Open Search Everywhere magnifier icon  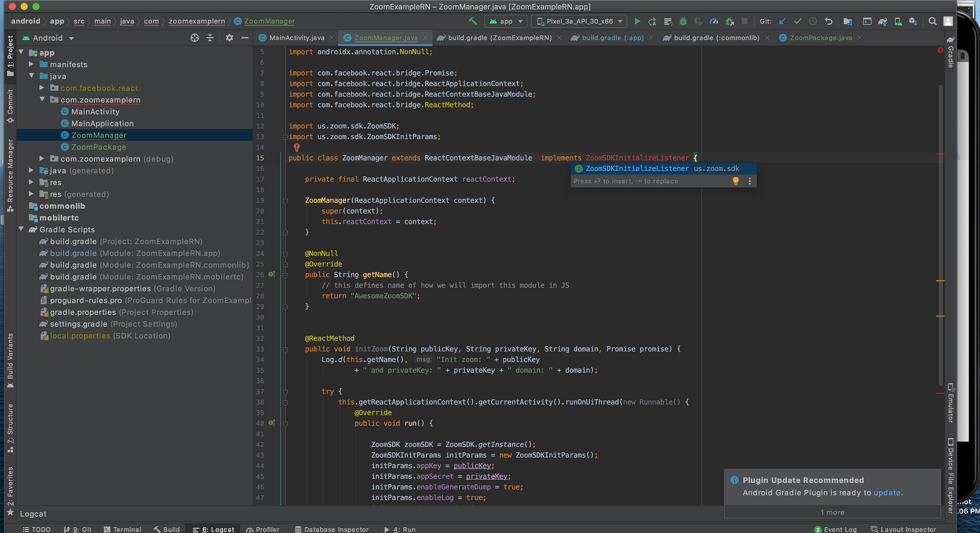point(932,21)
